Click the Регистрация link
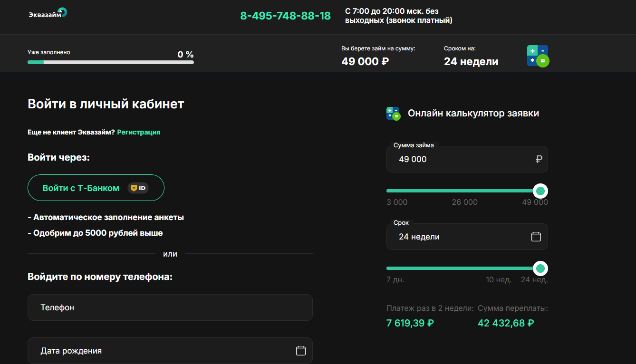 [139, 132]
